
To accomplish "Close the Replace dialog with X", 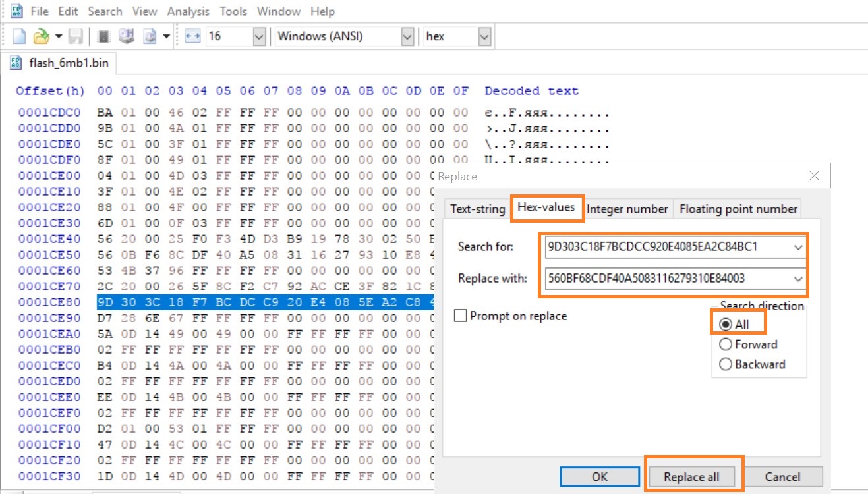I will [x=814, y=176].
